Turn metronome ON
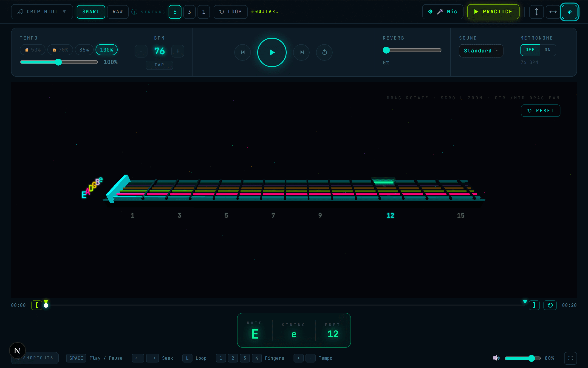The width and height of the screenshot is (588, 368). 548,50
